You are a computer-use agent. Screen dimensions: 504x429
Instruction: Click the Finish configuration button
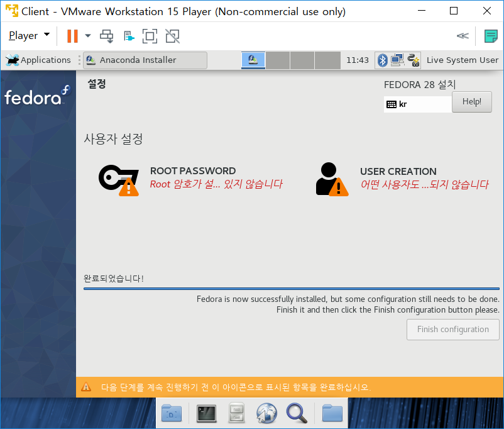coord(452,329)
